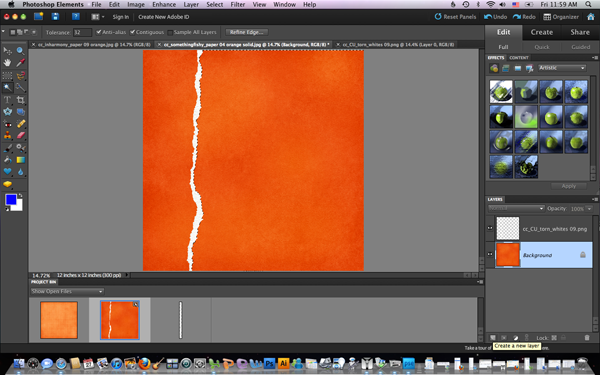Choose the New selection mode button
This screenshot has height=375, width=600.
[x=13, y=32]
